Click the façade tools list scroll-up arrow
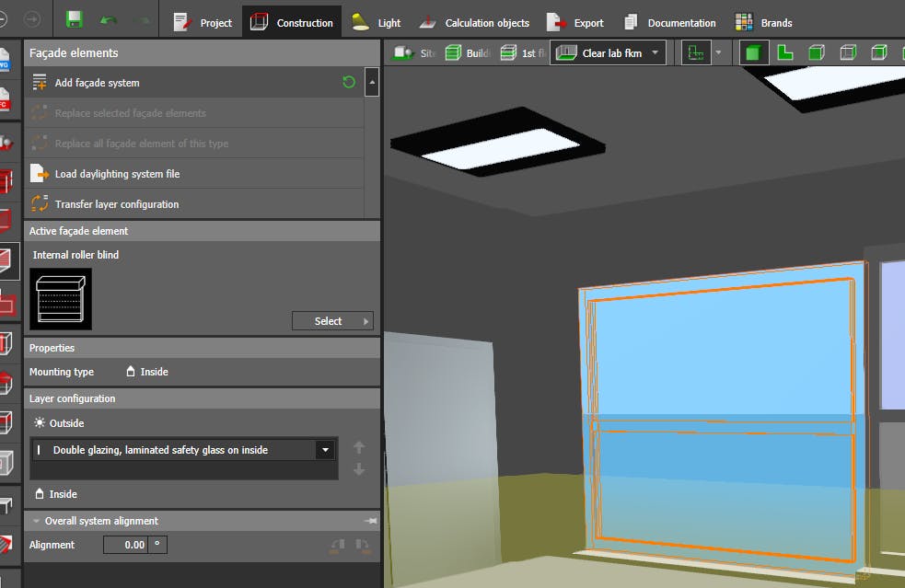This screenshot has width=905, height=588. coord(372,82)
